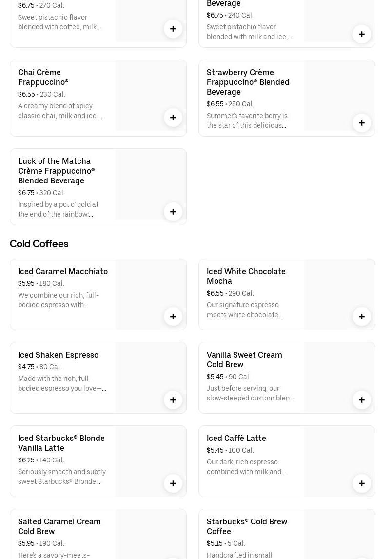392x559 pixels.
Task: Open Starbucks Cold Brew Coffee item
Action: pyautogui.click(x=247, y=526)
